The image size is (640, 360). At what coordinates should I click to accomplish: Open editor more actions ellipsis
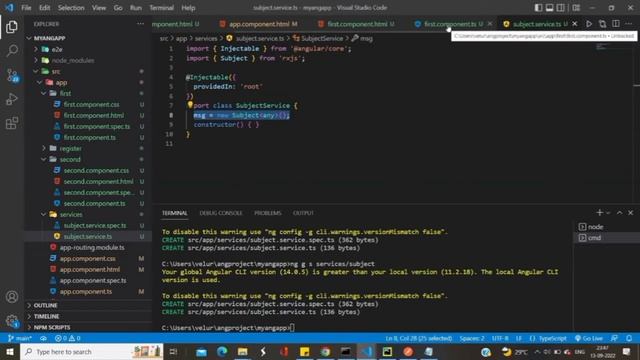point(629,24)
